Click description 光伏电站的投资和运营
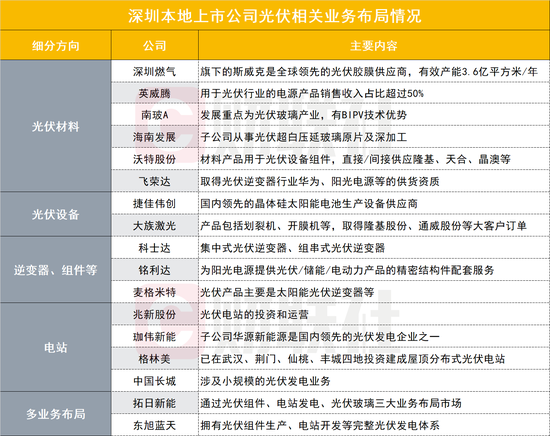Screen dimensions: 550x436 (254, 314)
